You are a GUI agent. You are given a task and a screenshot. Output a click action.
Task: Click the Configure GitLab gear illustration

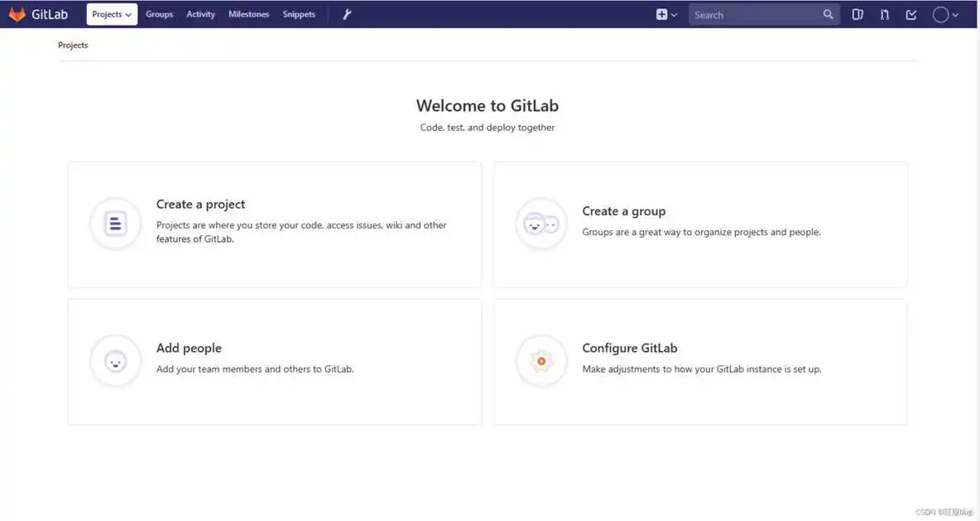tap(541, 361)
